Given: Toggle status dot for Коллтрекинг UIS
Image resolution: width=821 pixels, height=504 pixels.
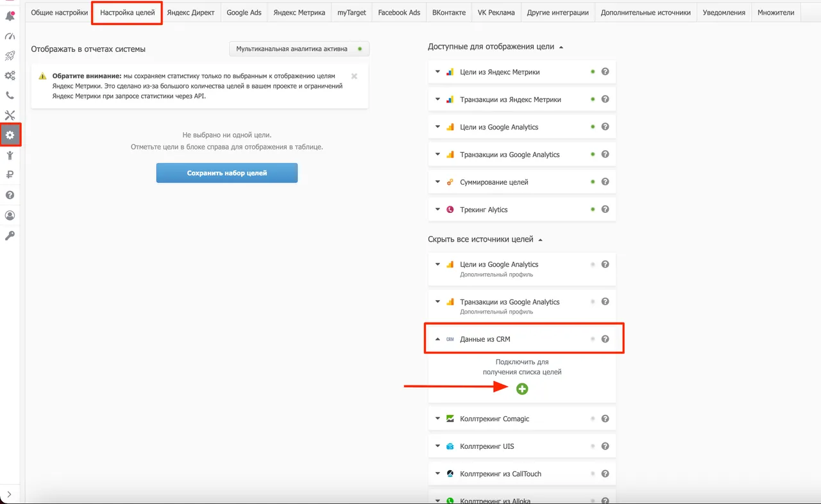Looking at the screenshot, I should [x=593, y=446].
